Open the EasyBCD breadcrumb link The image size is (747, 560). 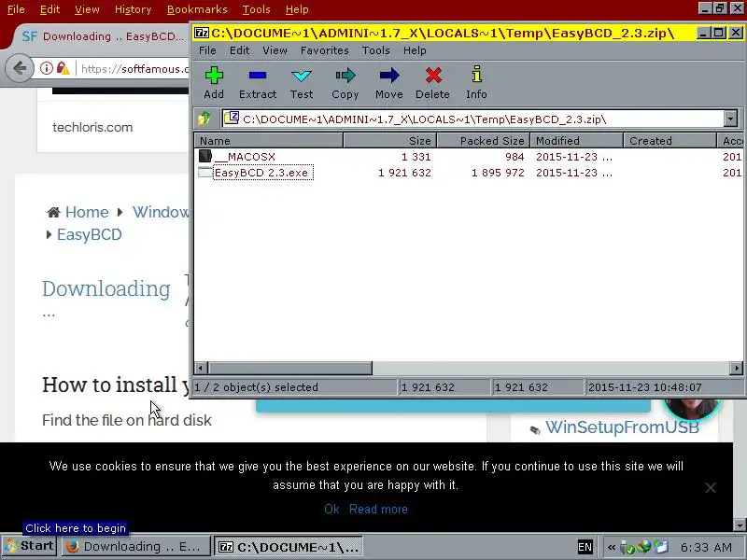coord(89,234)
